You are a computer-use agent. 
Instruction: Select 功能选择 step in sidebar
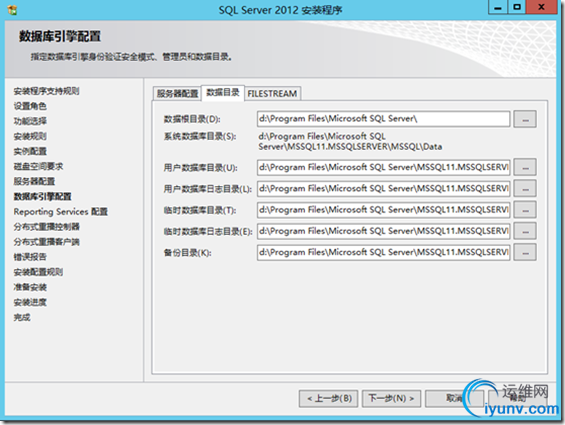pyautogui.click(x=30, y=121)
